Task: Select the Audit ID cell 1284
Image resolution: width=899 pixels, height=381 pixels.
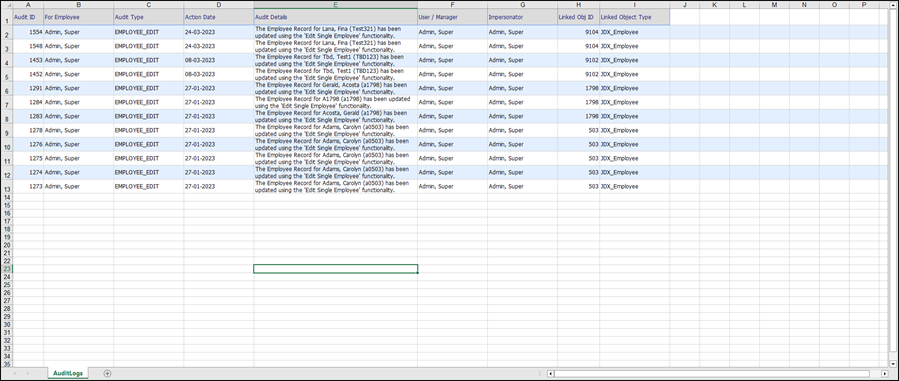Action: (28, 102)
